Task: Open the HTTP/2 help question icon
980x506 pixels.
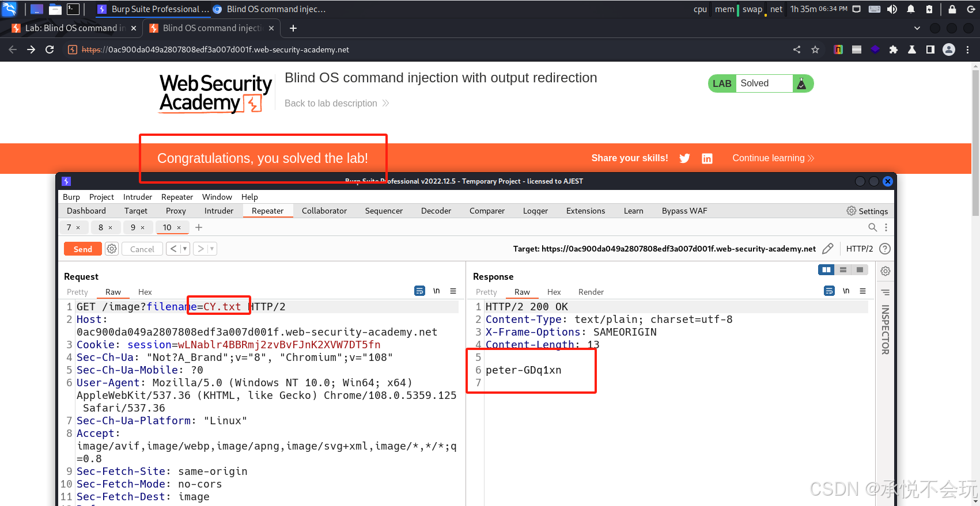Action: 885,249
